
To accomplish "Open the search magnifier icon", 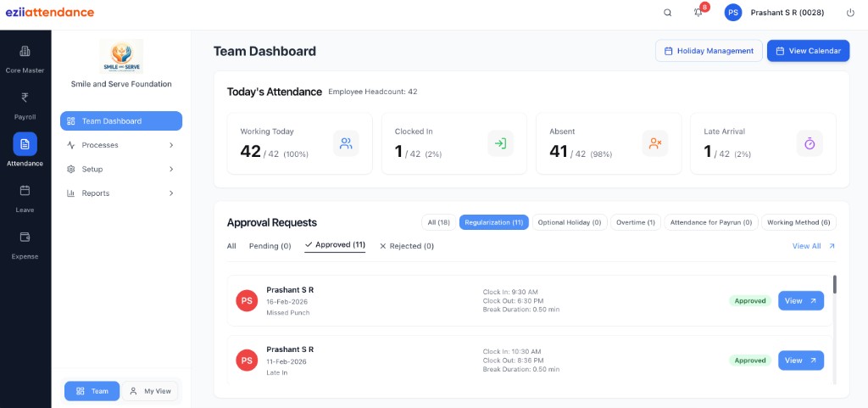I will pos(668,13).
